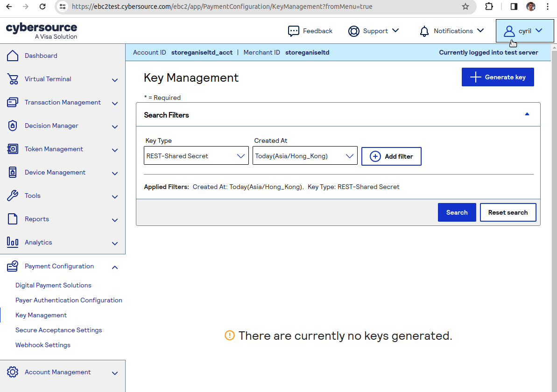This screenshot has height=392, width=557.
Task: View site information icon in address bar
Action: [63, 7]
